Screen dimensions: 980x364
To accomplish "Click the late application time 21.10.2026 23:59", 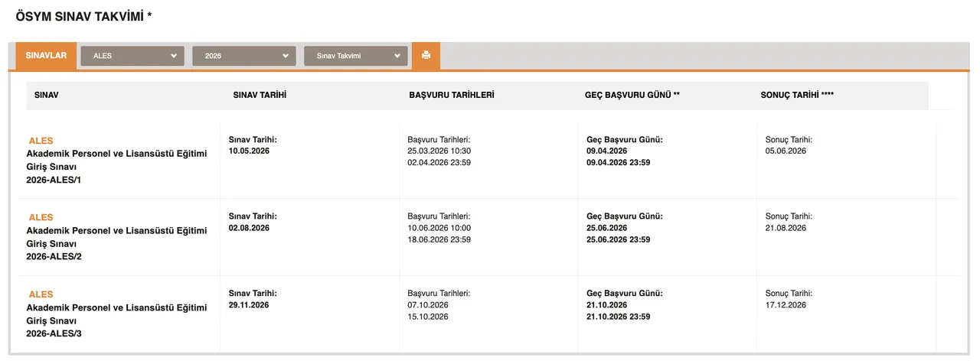I will pos(619,317).
